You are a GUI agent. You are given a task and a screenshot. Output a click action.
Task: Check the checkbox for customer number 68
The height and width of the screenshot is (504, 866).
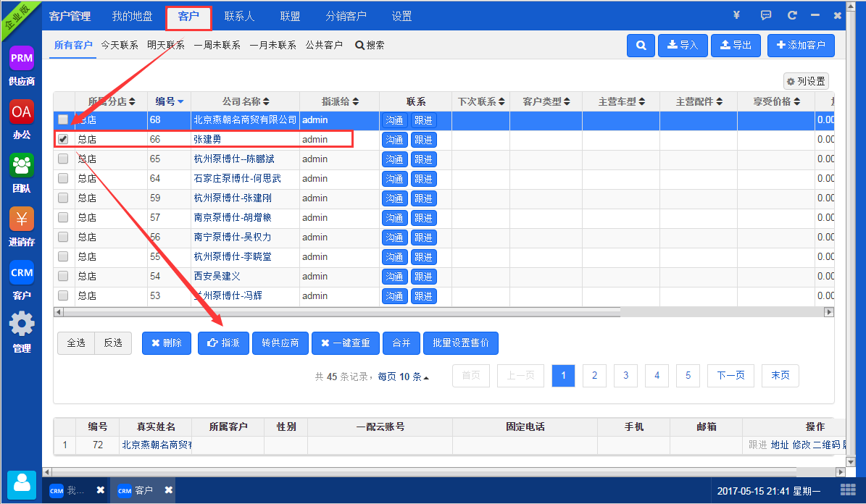pyautogui.click(x=64, y=119)
